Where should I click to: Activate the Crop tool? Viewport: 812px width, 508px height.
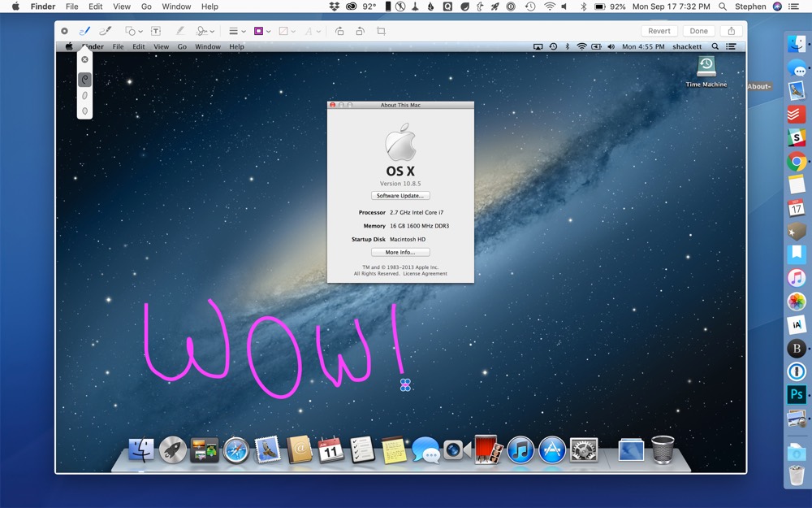point(381,31)
